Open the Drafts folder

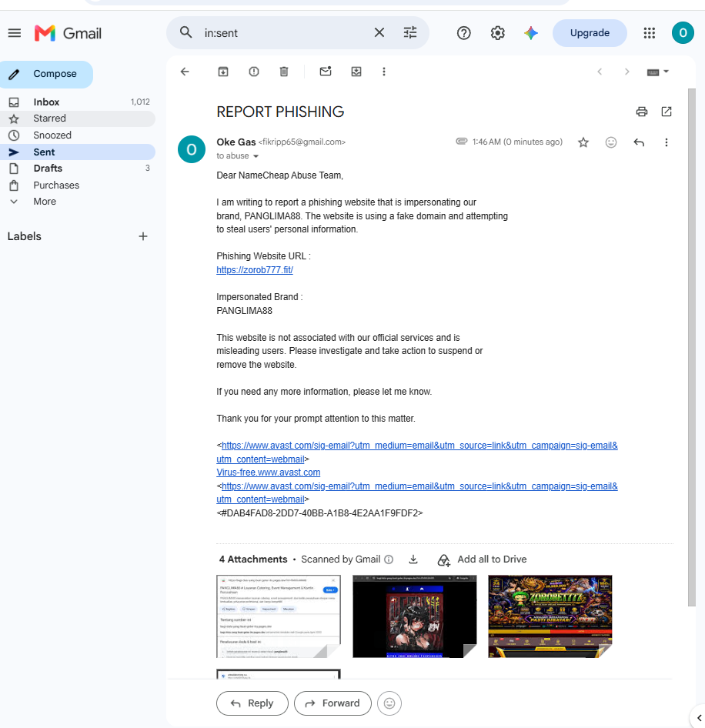coord(78,168)
